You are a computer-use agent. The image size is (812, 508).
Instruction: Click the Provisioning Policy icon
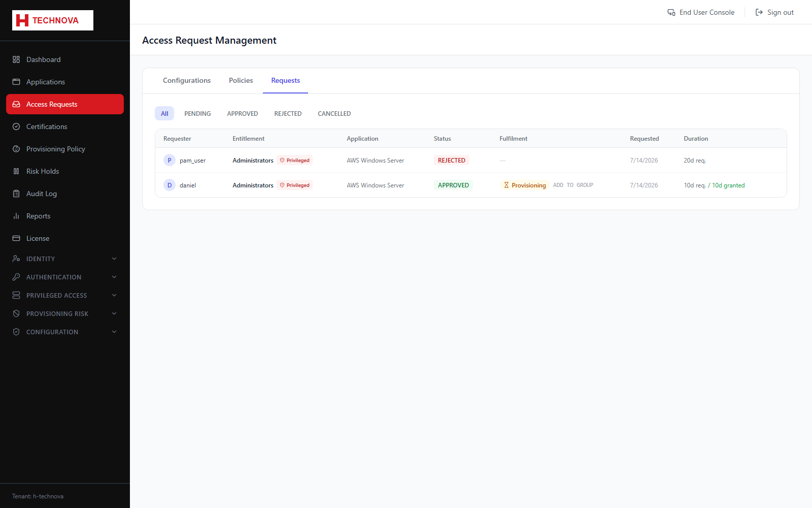click(x=16, y=149)
